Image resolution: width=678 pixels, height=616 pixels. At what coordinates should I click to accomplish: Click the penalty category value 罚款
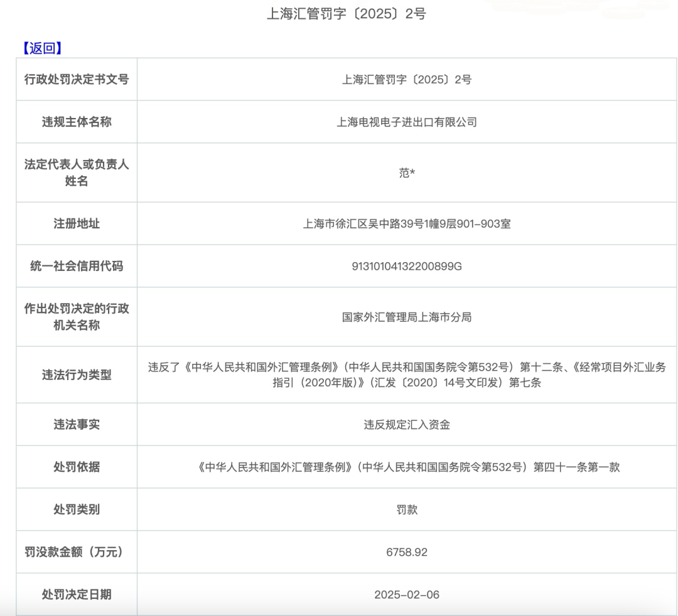click(407, 509)
